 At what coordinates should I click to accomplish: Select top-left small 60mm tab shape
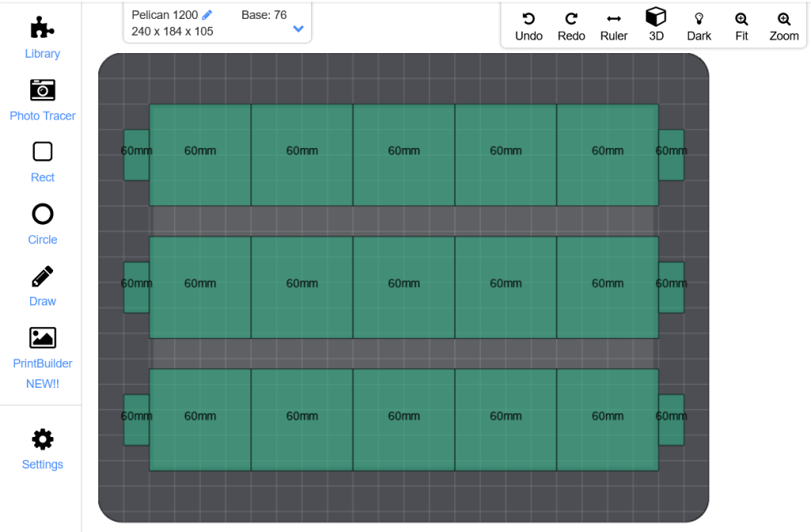click(x=135, y=155)
